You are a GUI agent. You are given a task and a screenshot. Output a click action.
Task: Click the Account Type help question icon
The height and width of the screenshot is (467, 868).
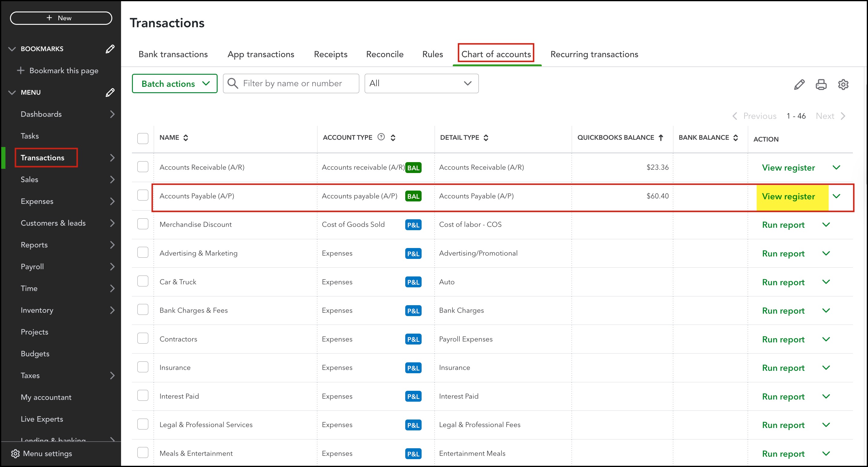381,137
